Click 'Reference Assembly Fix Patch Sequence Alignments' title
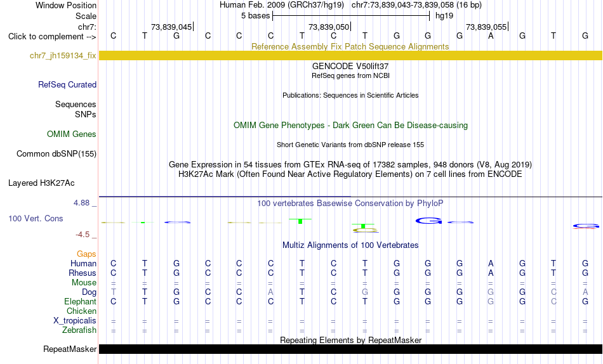This screenshot has height=364, width=603. (350, 46)
